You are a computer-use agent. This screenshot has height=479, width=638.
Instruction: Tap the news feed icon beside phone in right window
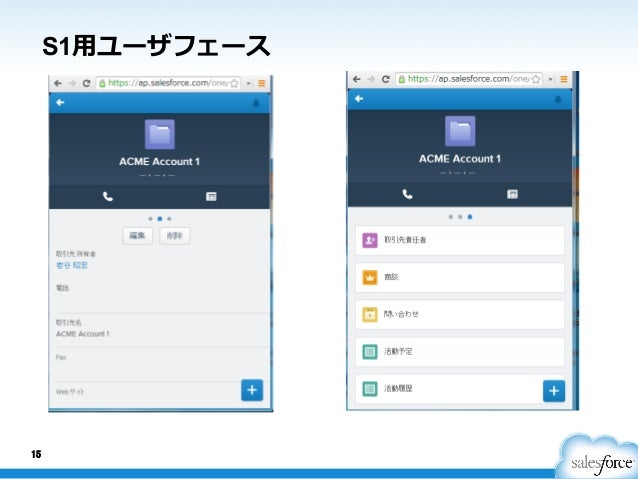(512, 194)
